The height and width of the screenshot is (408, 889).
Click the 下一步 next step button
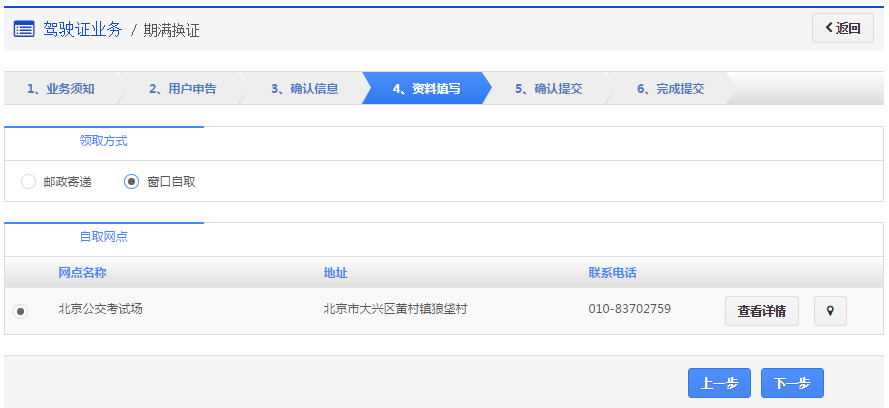pos(792,383)
